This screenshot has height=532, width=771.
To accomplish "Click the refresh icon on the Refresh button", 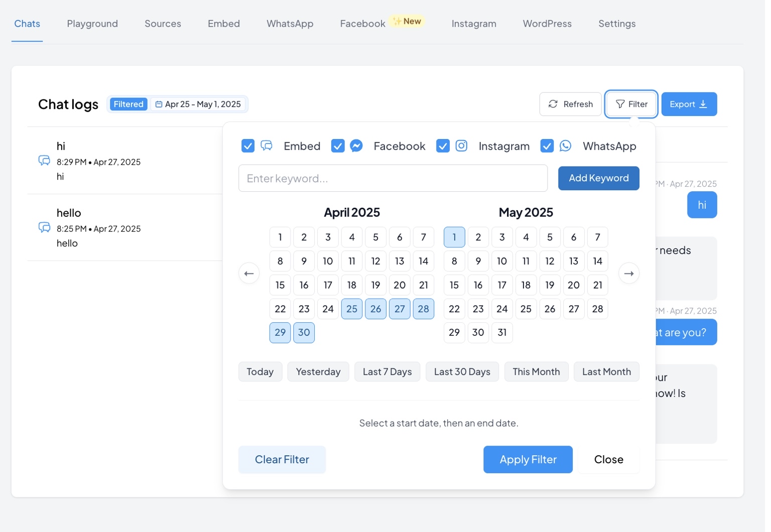I will (x=553, y=104).
